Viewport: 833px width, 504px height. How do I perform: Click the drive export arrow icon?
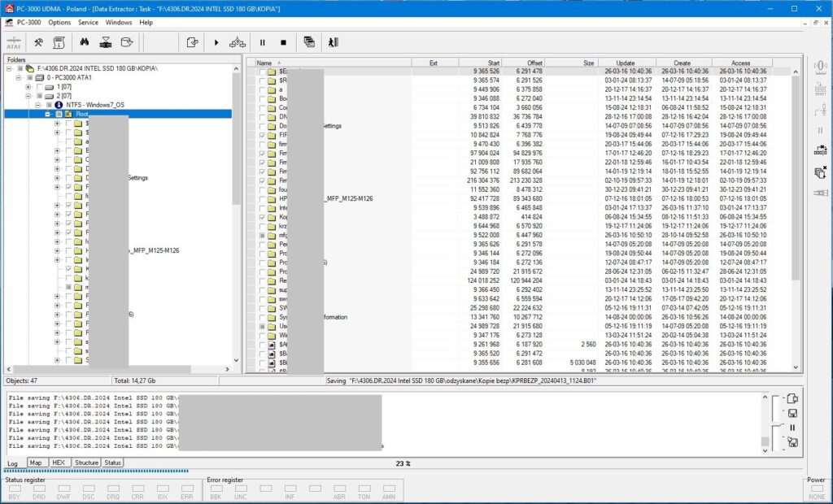point(126,42)
